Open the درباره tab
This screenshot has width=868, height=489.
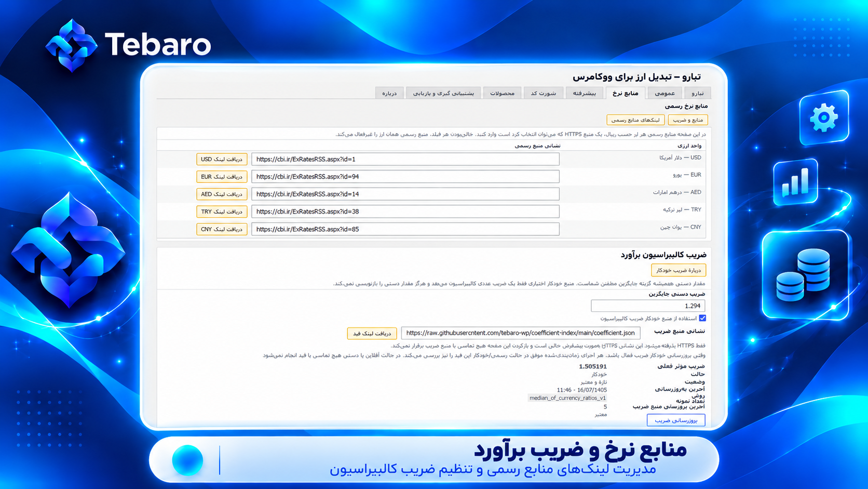[x=389, y=93]
